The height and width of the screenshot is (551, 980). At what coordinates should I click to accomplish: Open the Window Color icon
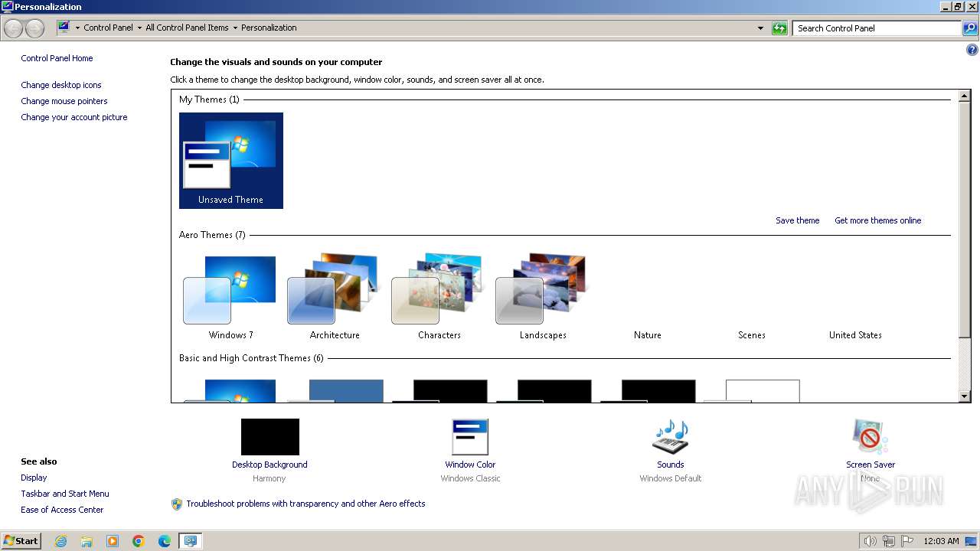point(469,437)
